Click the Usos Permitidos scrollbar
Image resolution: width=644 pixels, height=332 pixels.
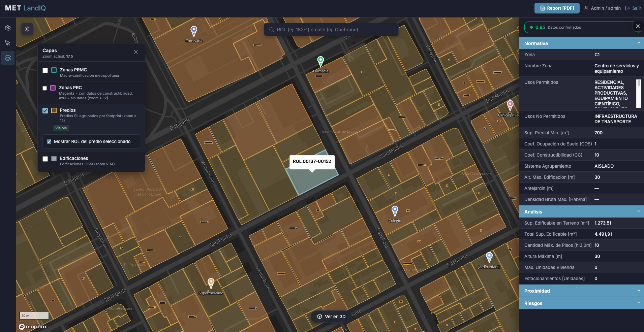pyautogui.click(x=639, y=93)
